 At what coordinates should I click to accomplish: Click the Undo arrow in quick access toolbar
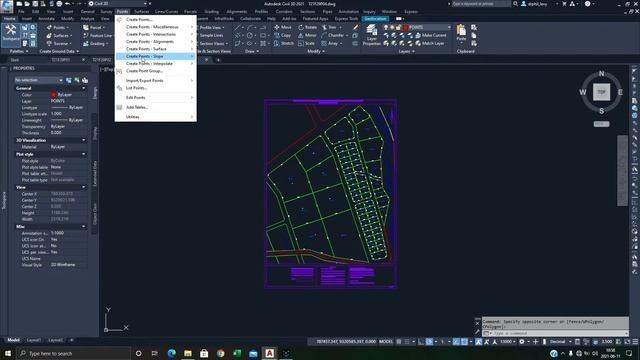pyautogui.click(x=68, y=4)
